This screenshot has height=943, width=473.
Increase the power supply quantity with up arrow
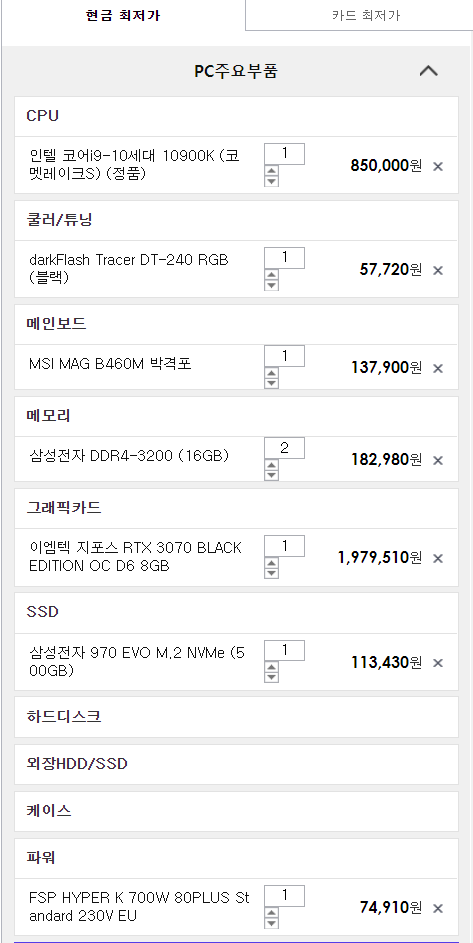click(x=271, y=913)
